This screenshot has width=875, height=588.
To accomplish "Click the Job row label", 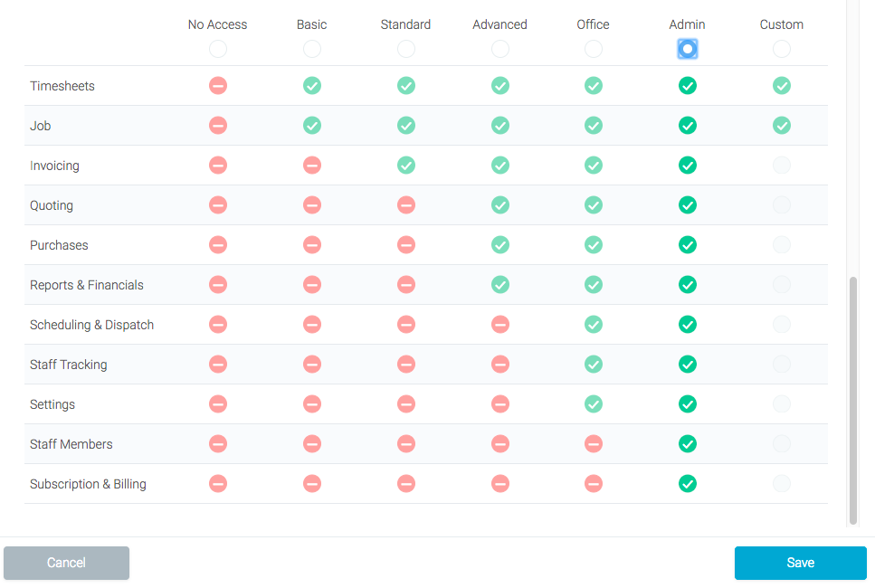I will click(40, 126).
